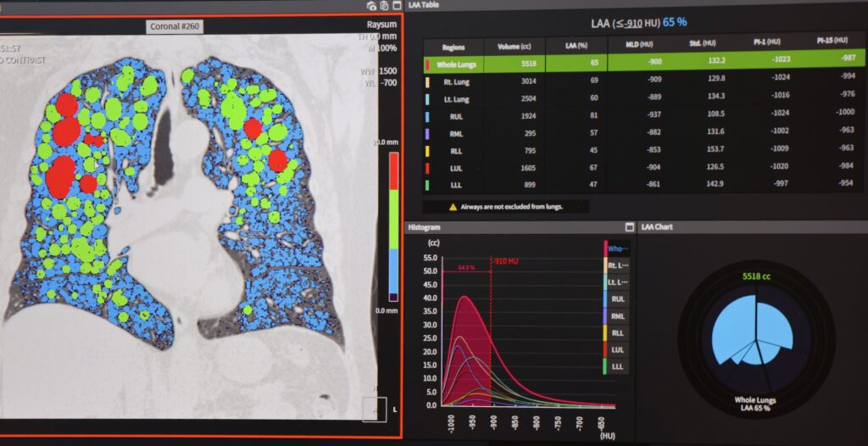Toggle the LLL curve in the histogram legend

(x=616, y=367)
